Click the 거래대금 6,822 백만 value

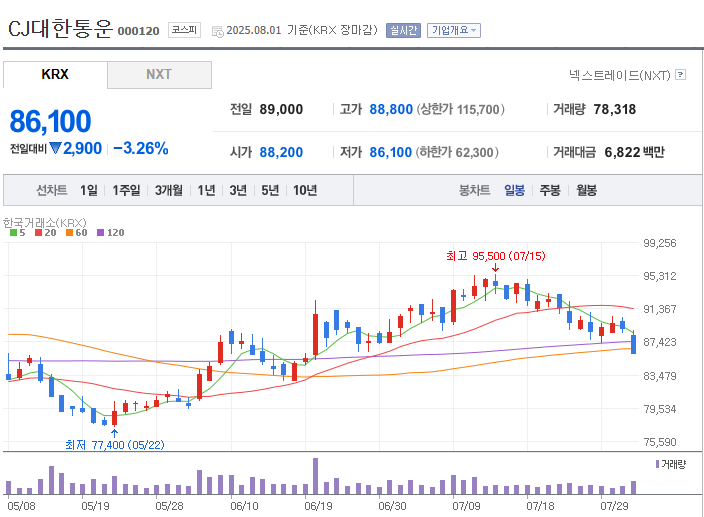pyautogui.click(x=634, y=153)
